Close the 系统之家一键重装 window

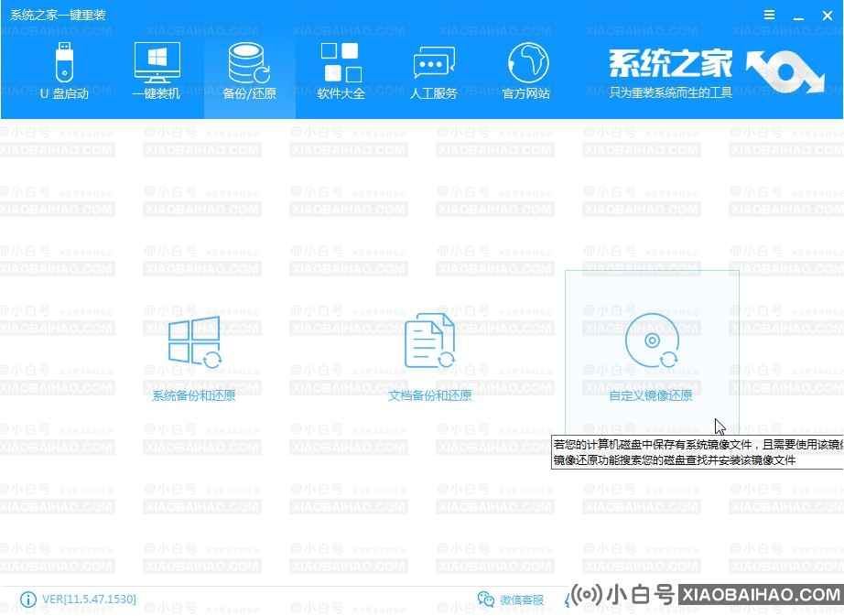click(x=828, y=16)
